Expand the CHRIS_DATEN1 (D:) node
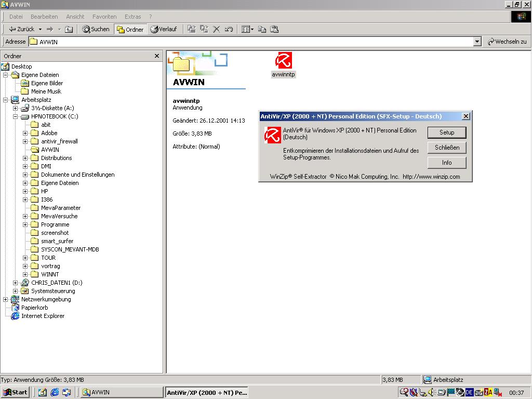Screen dimensions: 532x399 pyautogui.click(x=15, y=283)
